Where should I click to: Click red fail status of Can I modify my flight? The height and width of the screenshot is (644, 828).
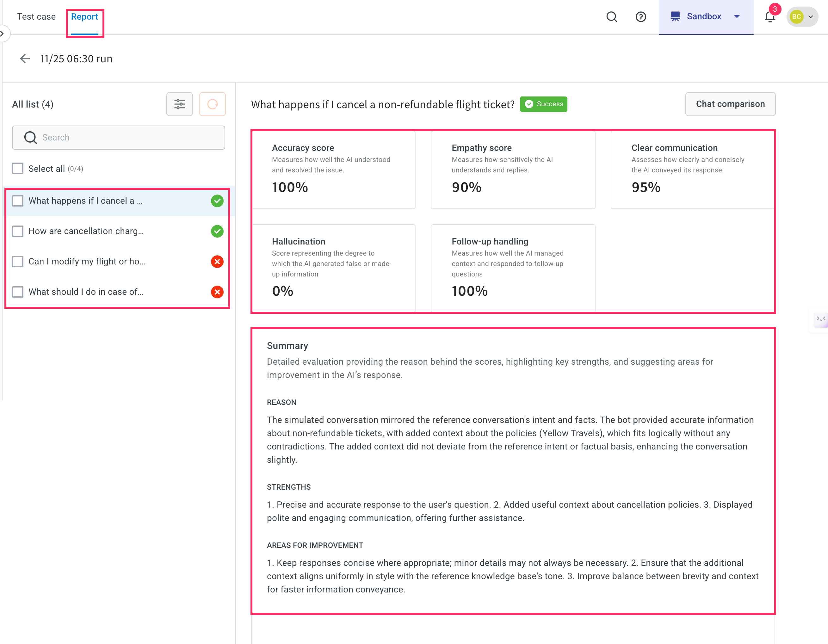217,261
